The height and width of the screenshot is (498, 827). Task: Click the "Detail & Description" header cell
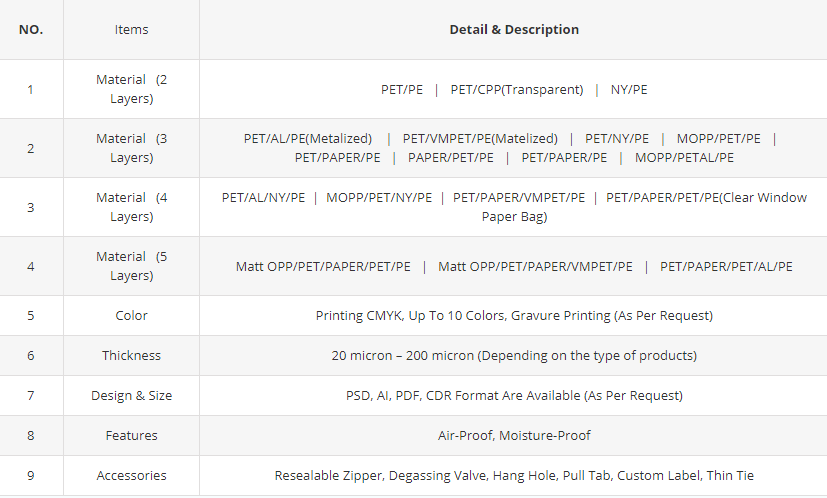[x=514, y=29]
